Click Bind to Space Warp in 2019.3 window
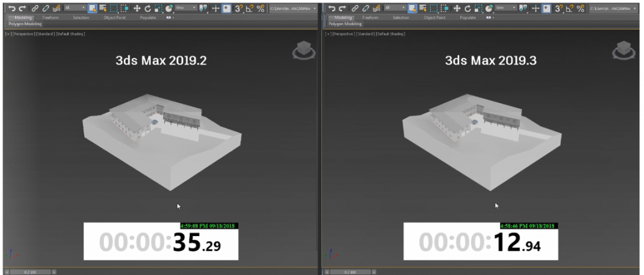This screenshot has width=644, height=275. point(377,8)
